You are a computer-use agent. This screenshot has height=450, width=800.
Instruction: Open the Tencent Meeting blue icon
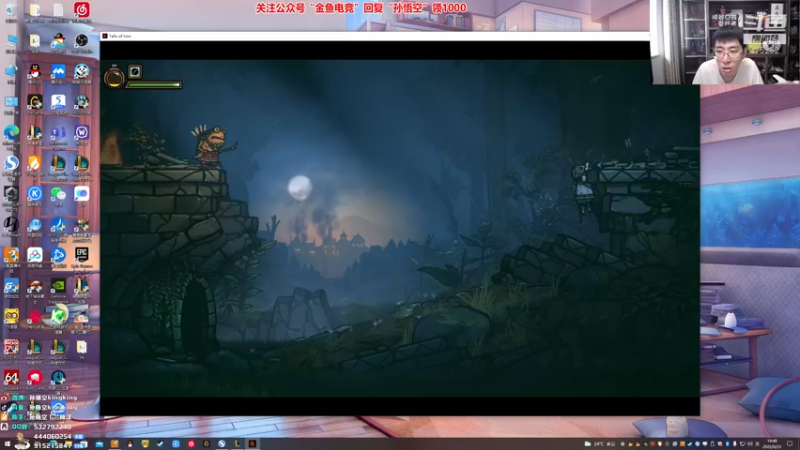58,71
